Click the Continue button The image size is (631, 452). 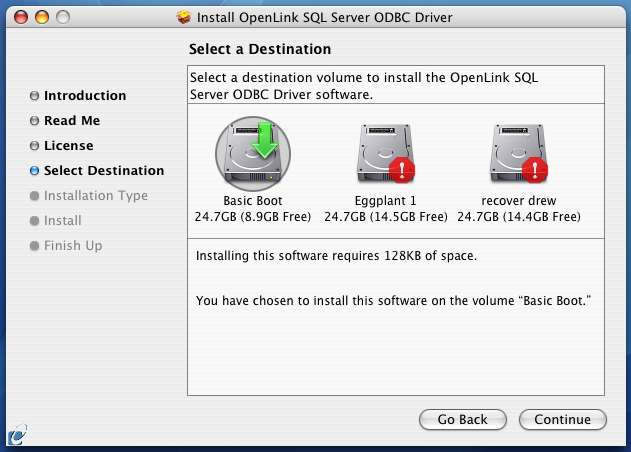click(x=563, y=419)
